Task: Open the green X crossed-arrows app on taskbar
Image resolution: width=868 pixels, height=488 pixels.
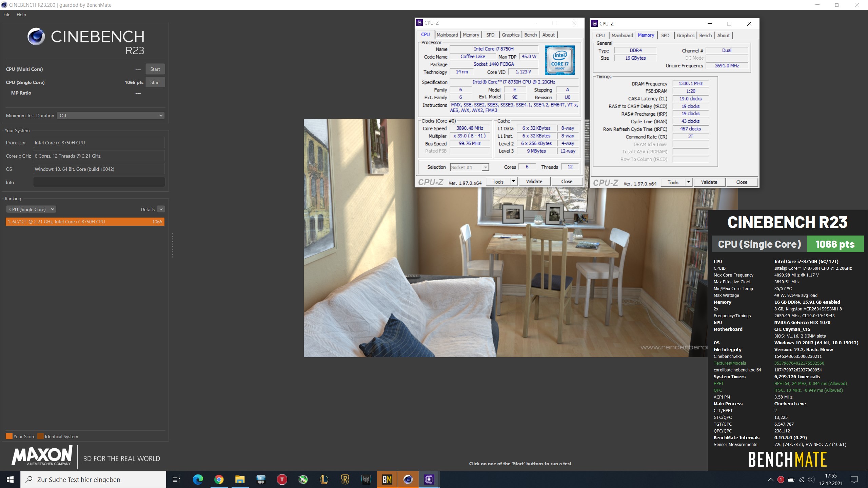Action: point(303,480)
